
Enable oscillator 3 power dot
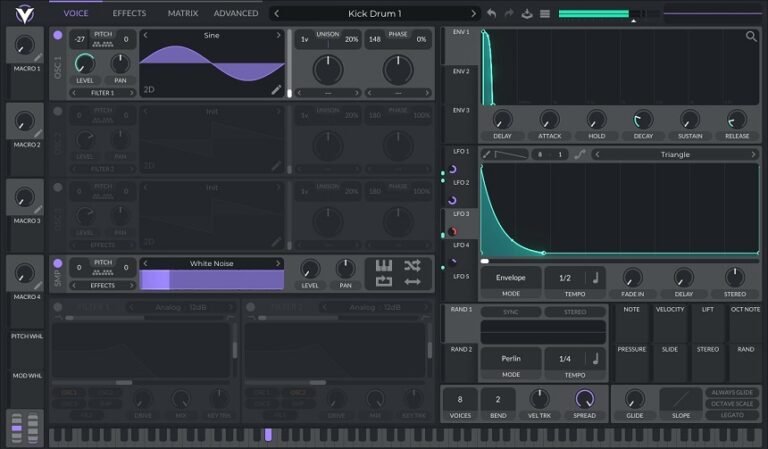coord(58,187)
